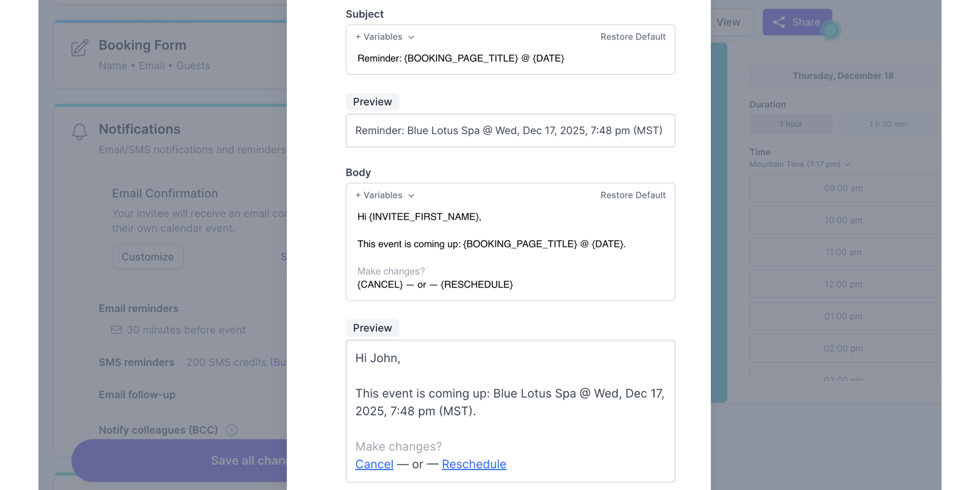
Task: Click the info icon beside Notify colleagues (BCC)
Action: [231, 430]
